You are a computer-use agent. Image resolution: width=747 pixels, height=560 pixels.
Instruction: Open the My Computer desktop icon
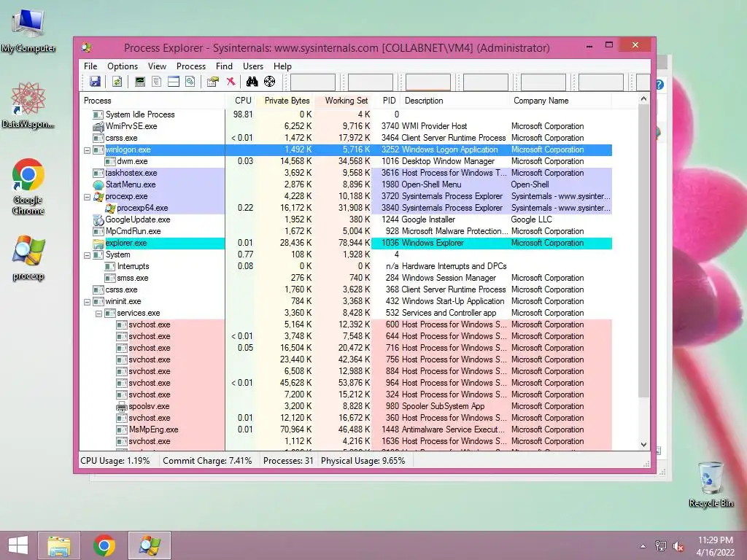click(x=28, y=31)
